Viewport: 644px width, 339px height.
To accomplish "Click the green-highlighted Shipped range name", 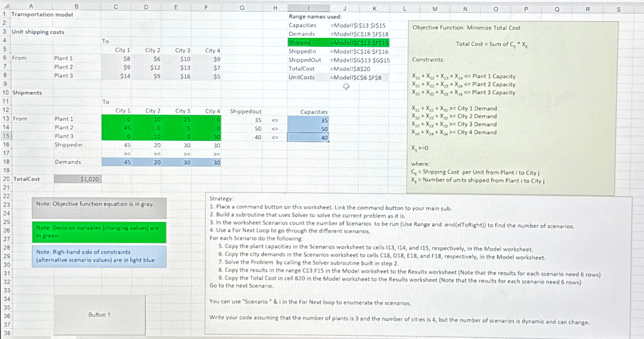I will (308, 43).
